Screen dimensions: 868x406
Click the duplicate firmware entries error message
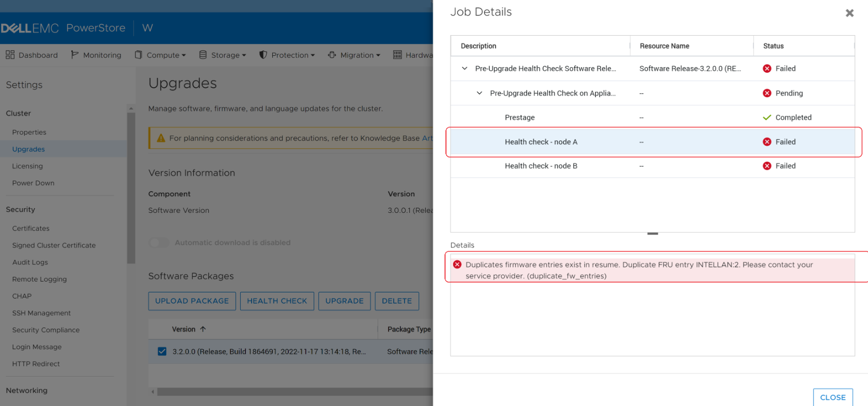click(x=639, y=270)
